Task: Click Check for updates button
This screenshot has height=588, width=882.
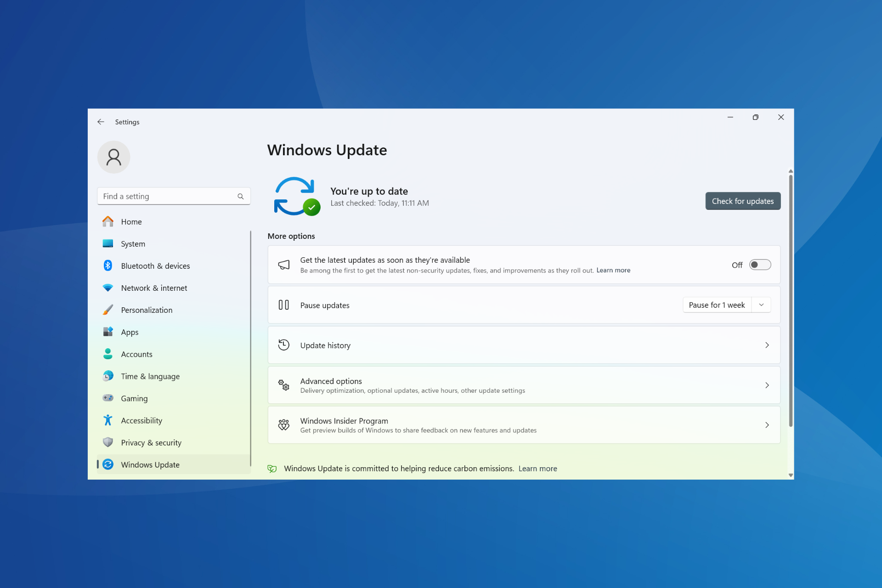Action: [742, 201]
